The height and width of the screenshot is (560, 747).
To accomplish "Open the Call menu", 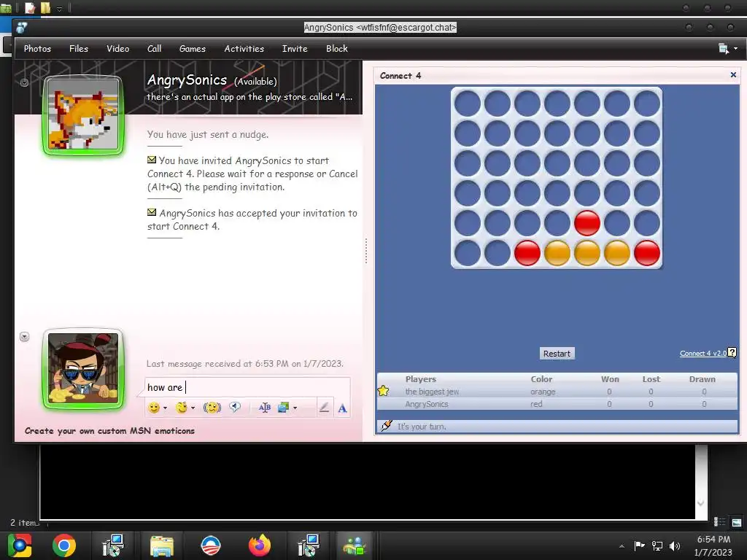I will [155, 49].
